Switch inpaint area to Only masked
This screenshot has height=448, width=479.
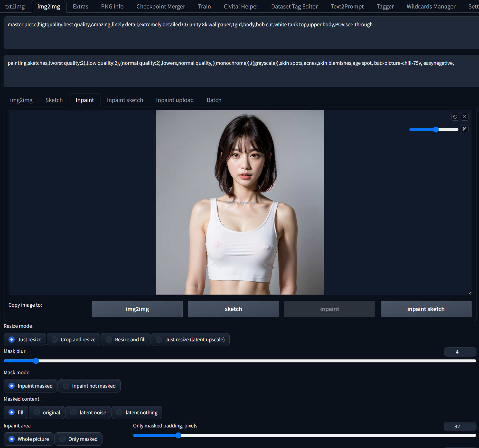point(79,439)
